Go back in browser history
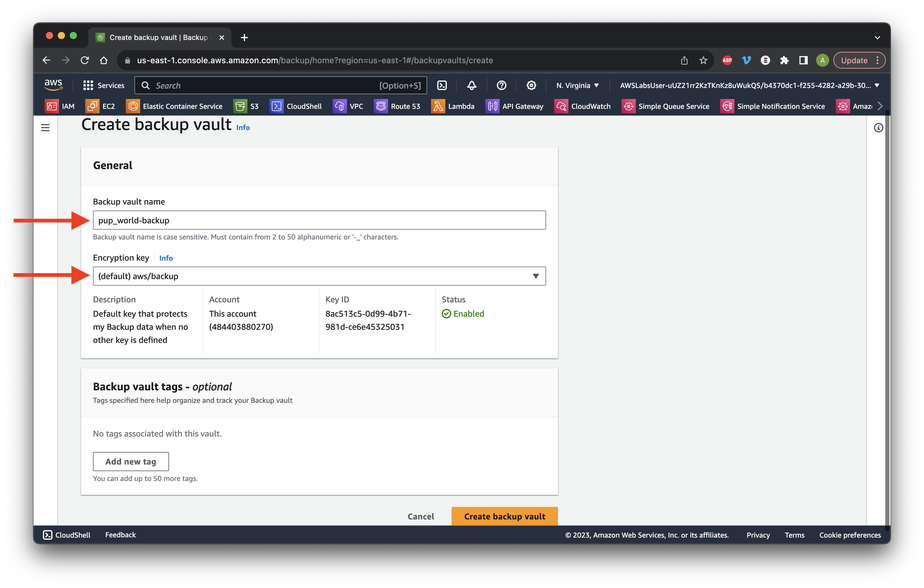Viewport: 924px width, 588px height. coord(46,60)
